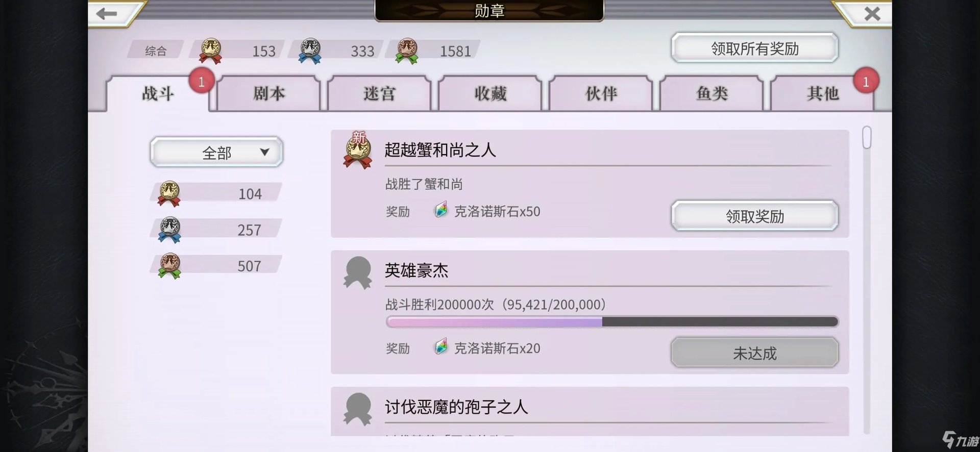Click the new gold medal for 超越蟹和尚之人
980x452 pixels.
(357, 150)
